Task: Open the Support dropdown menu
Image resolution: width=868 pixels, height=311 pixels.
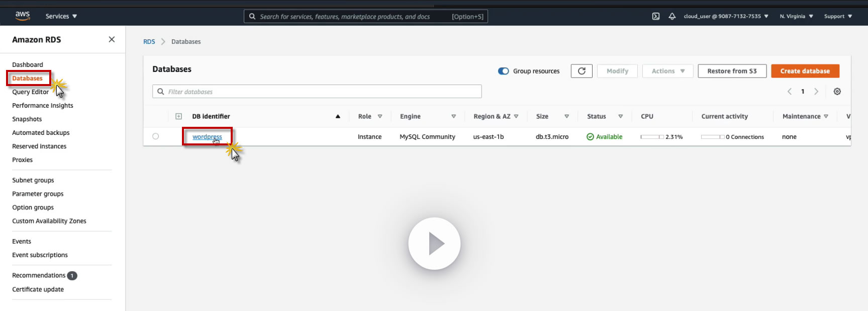Action: 838,16
